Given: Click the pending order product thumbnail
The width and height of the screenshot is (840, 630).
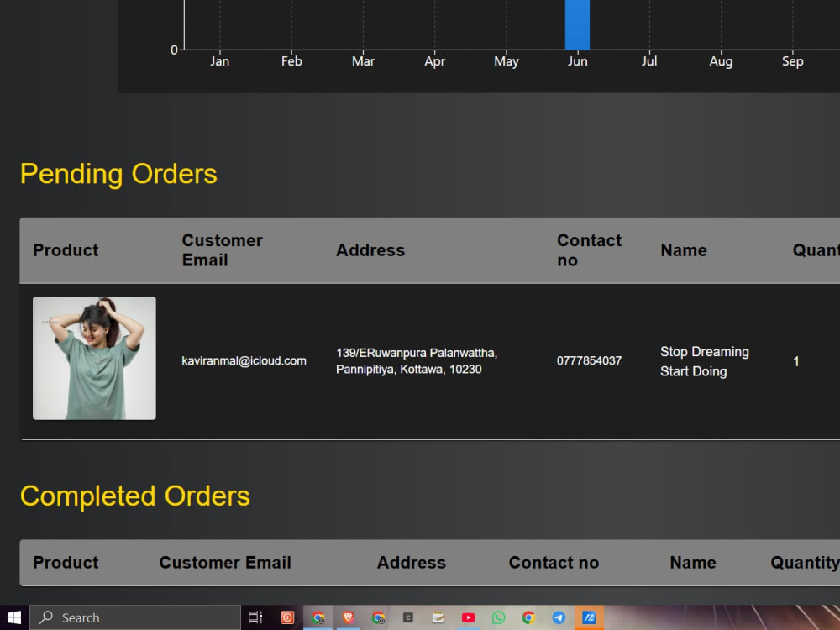Looking at the screenshot, I should (94, 358).
